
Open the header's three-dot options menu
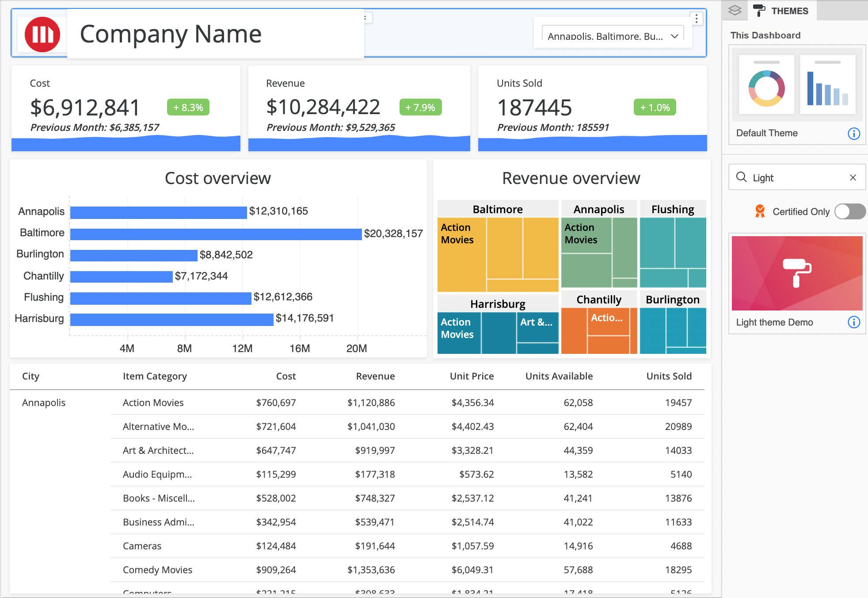[697, 19]
